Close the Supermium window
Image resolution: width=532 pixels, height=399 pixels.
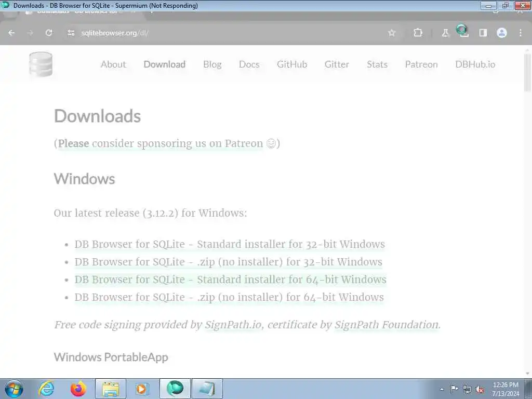click(x=523, y=5)
